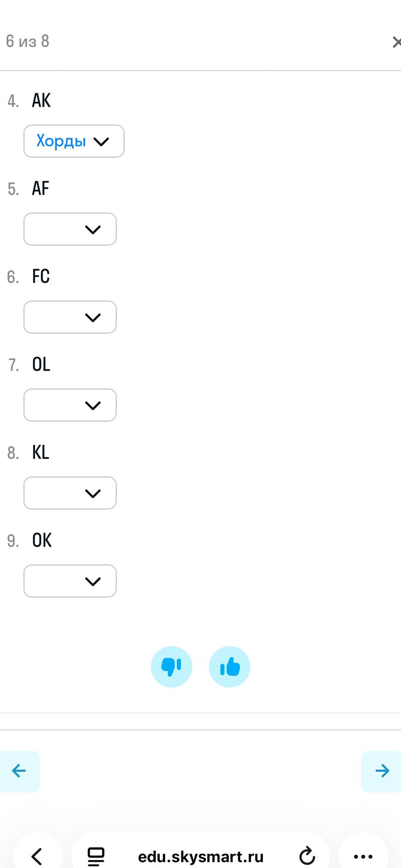Close the task view with the X
Image resolution: width=401 pixels, height=868 pixels.
click(396, 42)
